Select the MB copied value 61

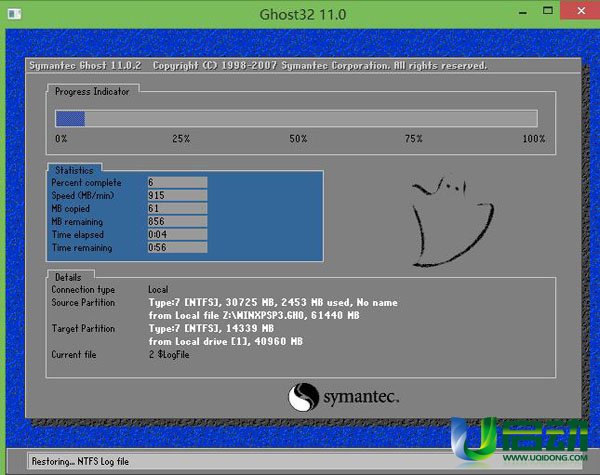178,208
